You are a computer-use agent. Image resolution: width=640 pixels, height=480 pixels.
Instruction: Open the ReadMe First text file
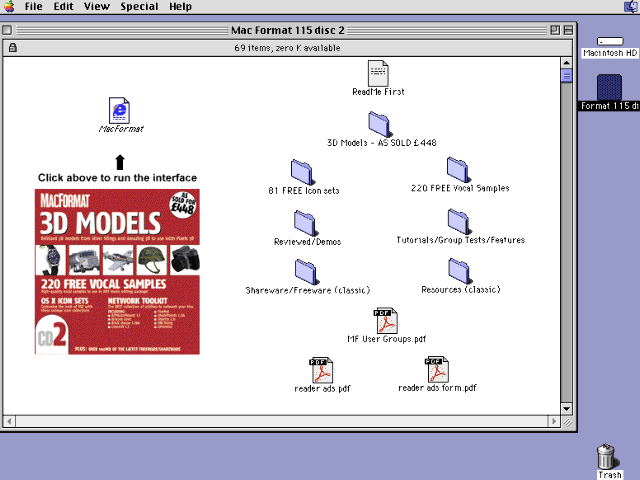pos(378,73)
